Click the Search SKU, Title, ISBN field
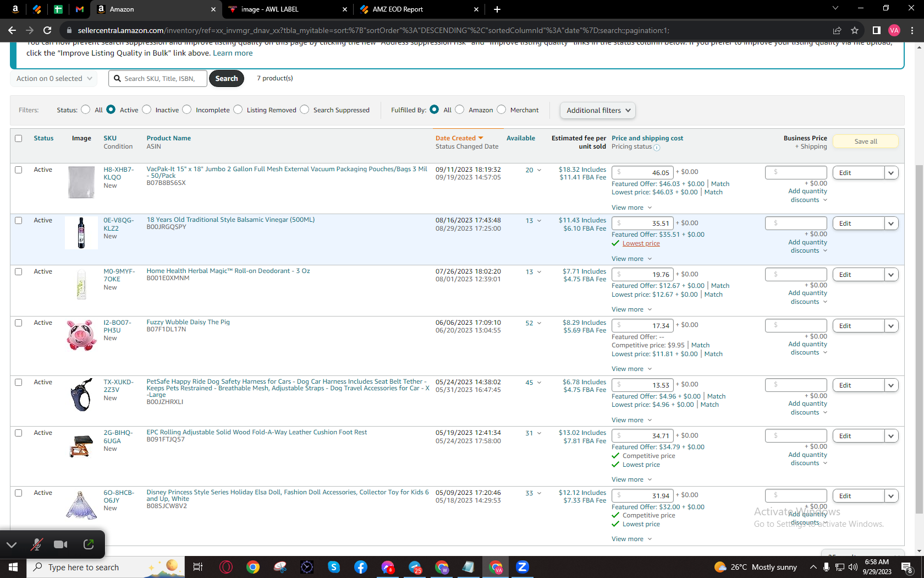Screen dimensions: 924x578 [158, 79]
